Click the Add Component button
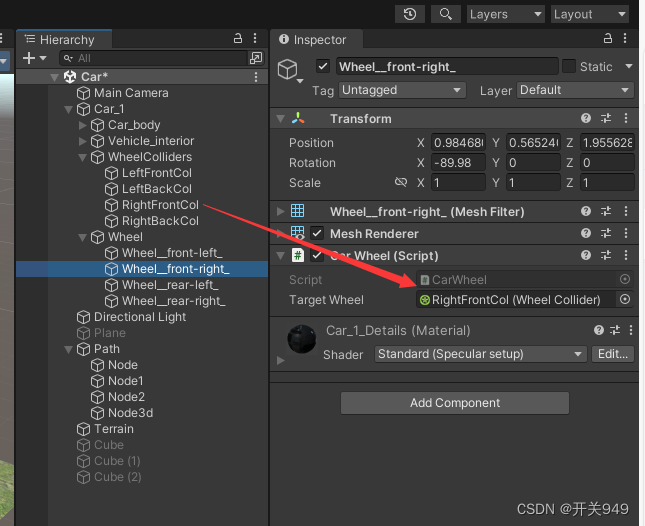 pos(455,403)
